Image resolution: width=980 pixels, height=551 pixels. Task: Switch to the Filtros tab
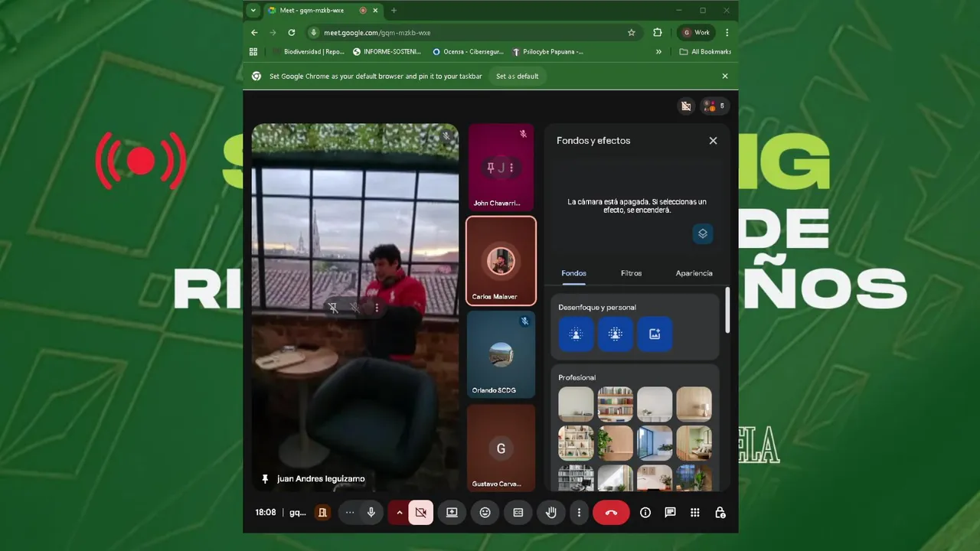(632, 273)
